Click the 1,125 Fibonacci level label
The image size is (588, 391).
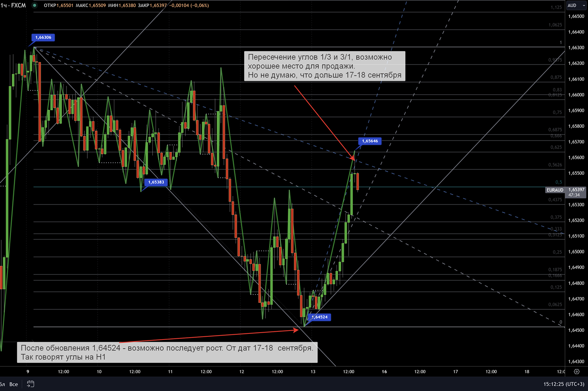tap(556, 7)
